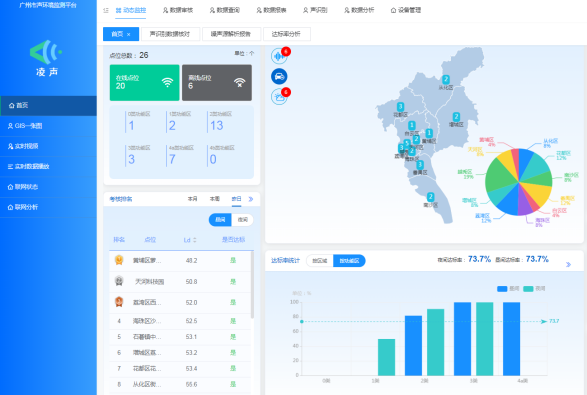587x395 pixels.
Task: Expand ranking panel with double-chevron arrow
Action: click(x=251, y=199)
